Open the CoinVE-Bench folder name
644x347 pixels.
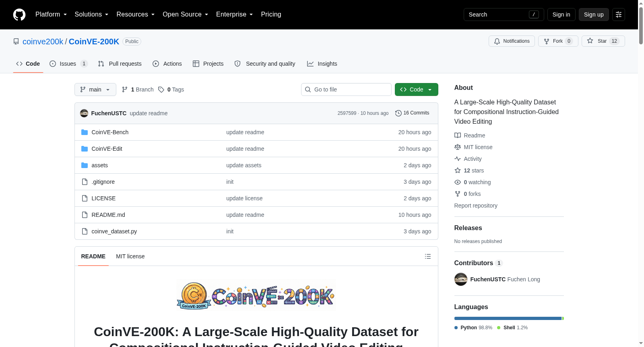(x=110, y=132)
